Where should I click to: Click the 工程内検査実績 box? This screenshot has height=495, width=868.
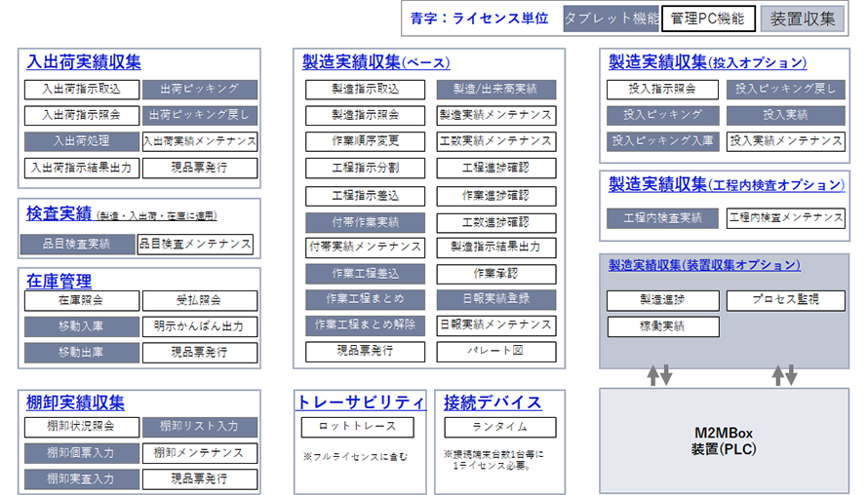click(x=663, y=218)
